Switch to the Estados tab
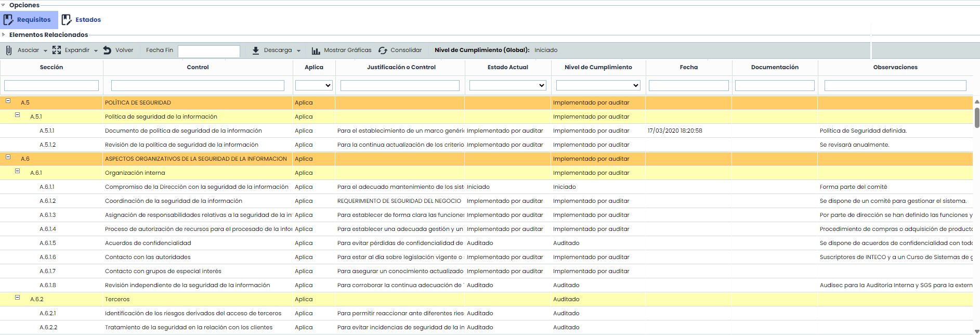The height and width of the screenshot is (335, 980). click(x=88, y=20)
